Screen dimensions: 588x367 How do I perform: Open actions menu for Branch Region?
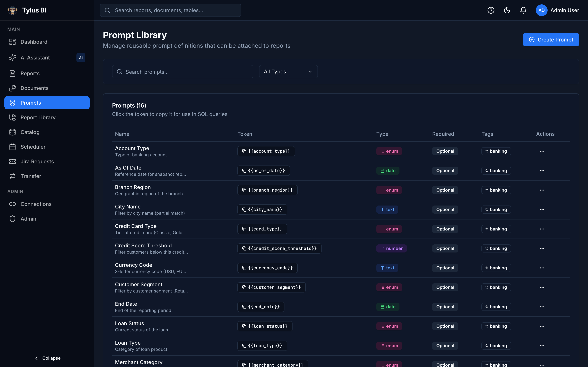pyautogui.click(x=542, y=190)
